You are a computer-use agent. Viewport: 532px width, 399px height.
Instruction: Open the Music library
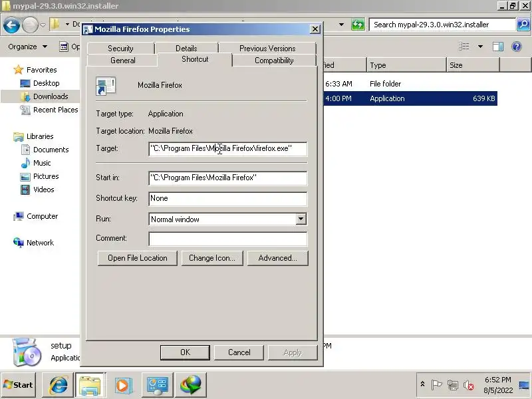pos(36,163)
